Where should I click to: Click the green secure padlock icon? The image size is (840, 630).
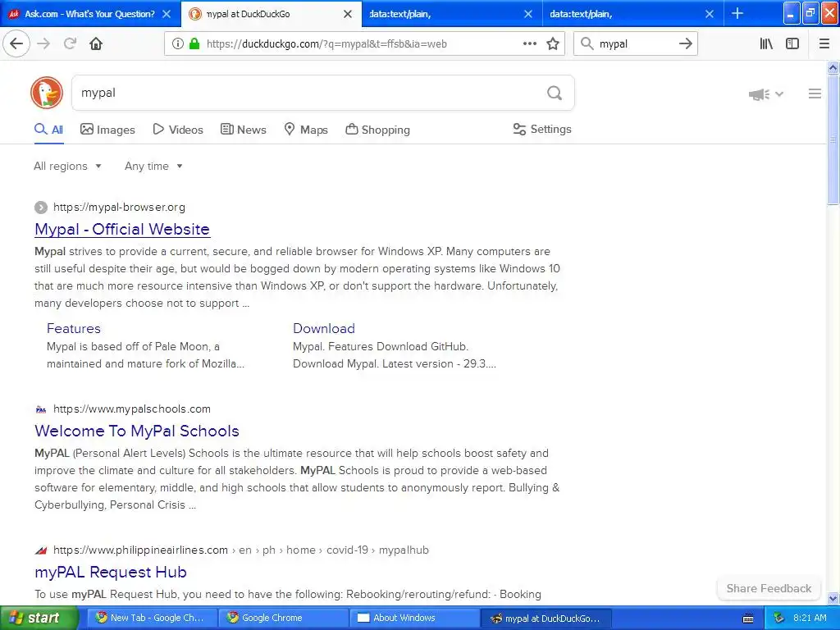pos(194,44)
